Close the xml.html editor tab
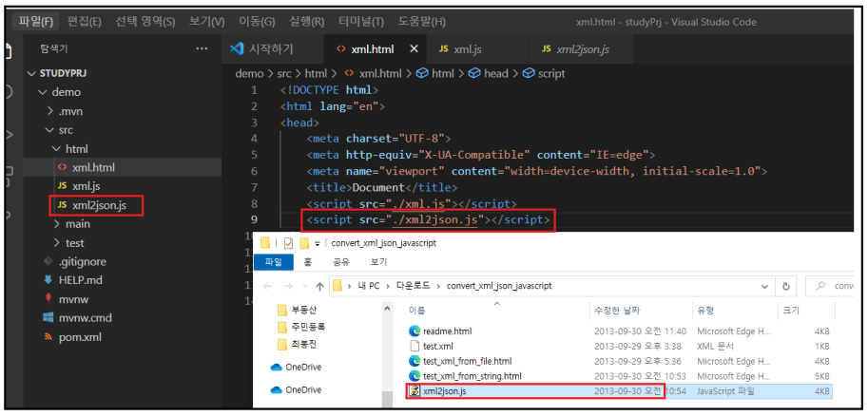The image size is (868, 416). click(414, 49)
